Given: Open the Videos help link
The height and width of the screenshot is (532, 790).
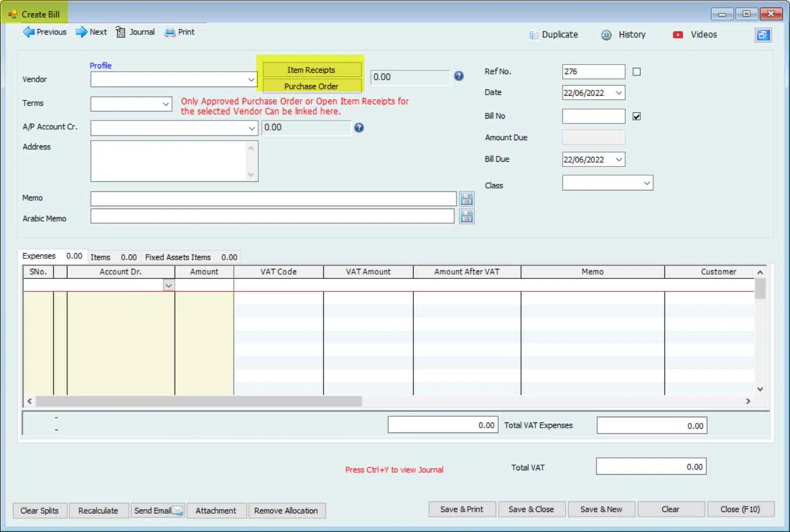Looking at the screenshot, I should [695, 34].
